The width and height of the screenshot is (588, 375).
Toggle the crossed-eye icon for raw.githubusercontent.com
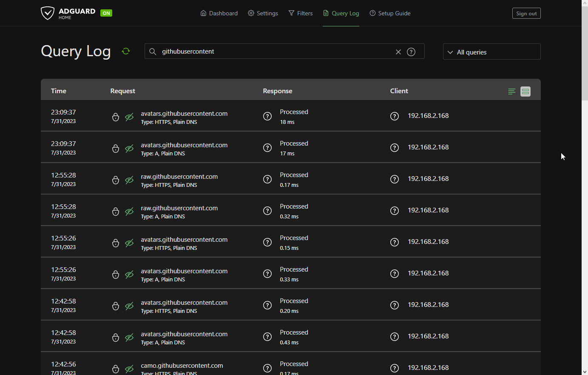click(129, 180)
